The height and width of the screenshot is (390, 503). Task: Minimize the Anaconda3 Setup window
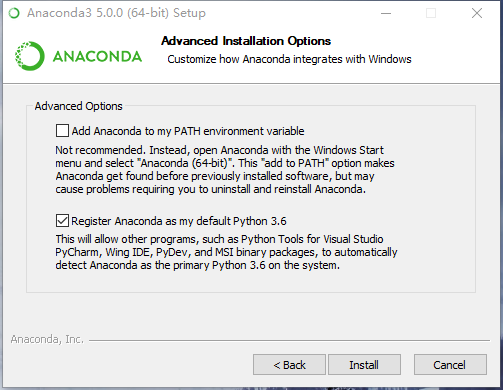pyautogui.click(x=386, y=13)
